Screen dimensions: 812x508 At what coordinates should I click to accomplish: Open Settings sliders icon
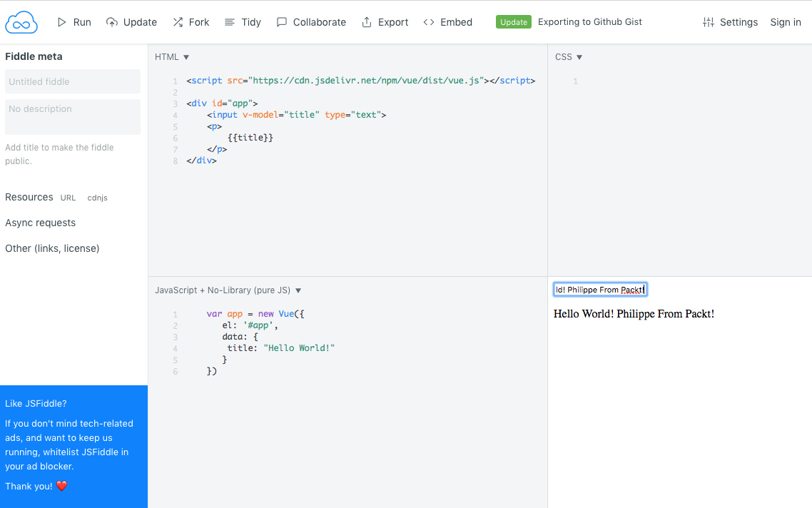point(708,22)
